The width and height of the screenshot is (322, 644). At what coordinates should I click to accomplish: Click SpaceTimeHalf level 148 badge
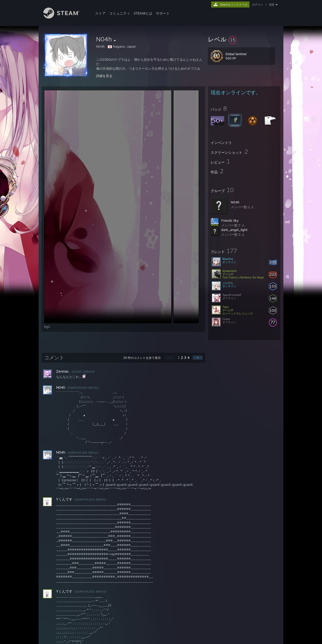pyautogui.click(x=273, y=298)
